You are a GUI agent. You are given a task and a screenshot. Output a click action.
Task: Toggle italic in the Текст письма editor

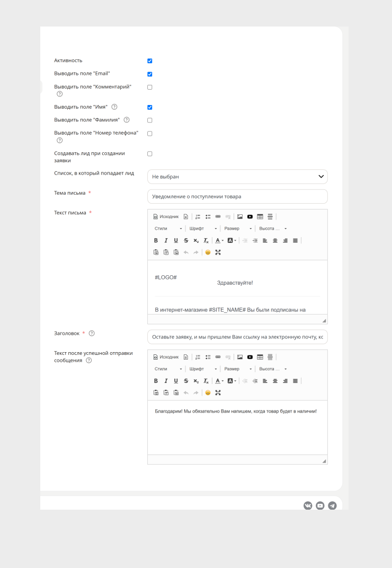(x=166, y=241)
